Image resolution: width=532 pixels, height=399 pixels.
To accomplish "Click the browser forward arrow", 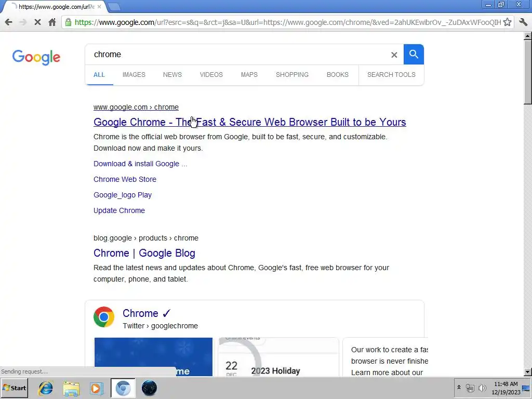I will [23, 22].
